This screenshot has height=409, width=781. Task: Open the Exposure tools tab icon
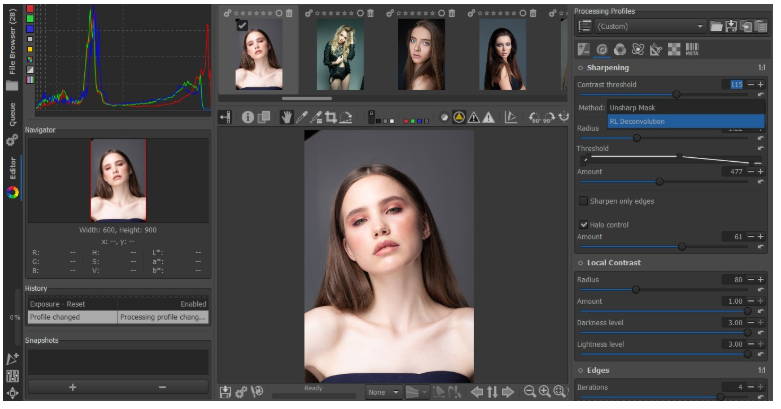click(584, 48)
